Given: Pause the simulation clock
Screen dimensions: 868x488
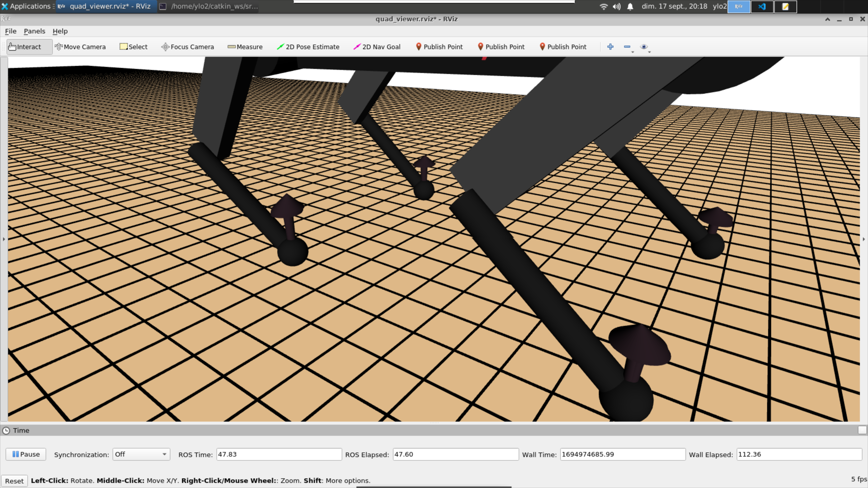Looking at the screenshot, I should [x=25, y=454].
